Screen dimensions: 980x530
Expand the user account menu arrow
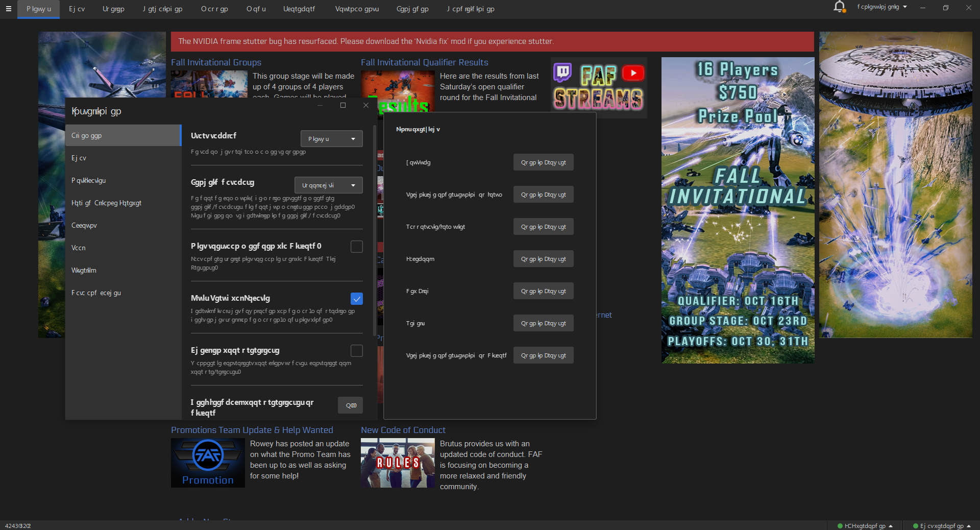tap(905, 7)
